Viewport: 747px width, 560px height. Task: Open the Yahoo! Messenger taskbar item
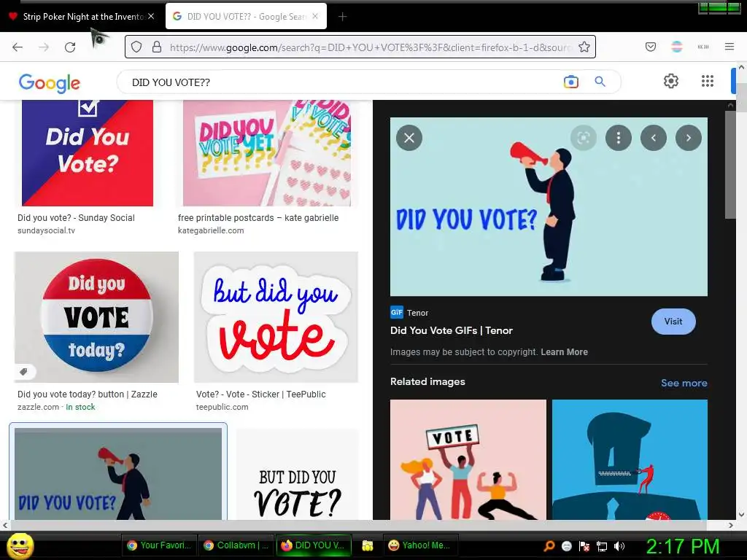pyautogui.click(x=420, y=545)
